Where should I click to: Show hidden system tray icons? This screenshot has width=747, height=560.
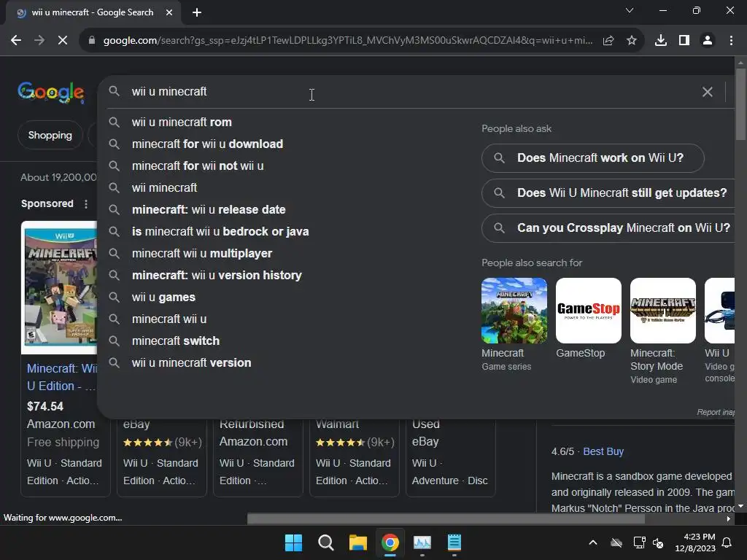pyautogui.click(x=593, y=542)
